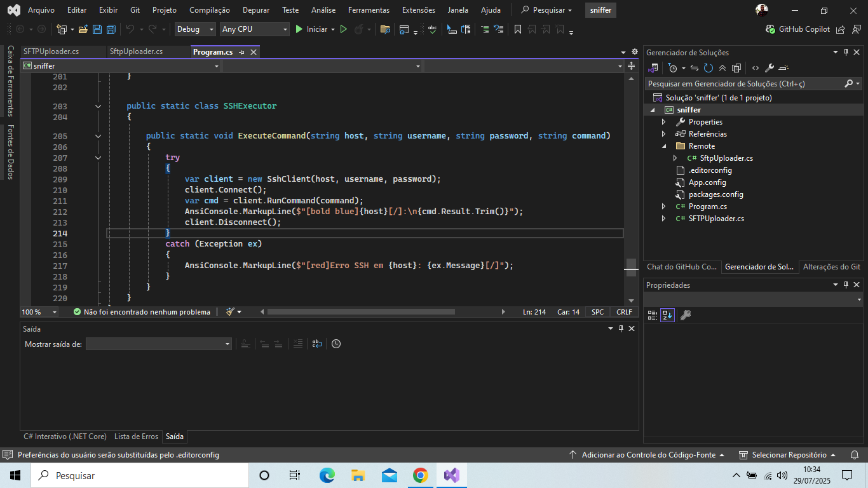The height and width of the screenshot is (488, 868).
Task: Click the bookmark icon in the toolbar
Action: point(517,29)
